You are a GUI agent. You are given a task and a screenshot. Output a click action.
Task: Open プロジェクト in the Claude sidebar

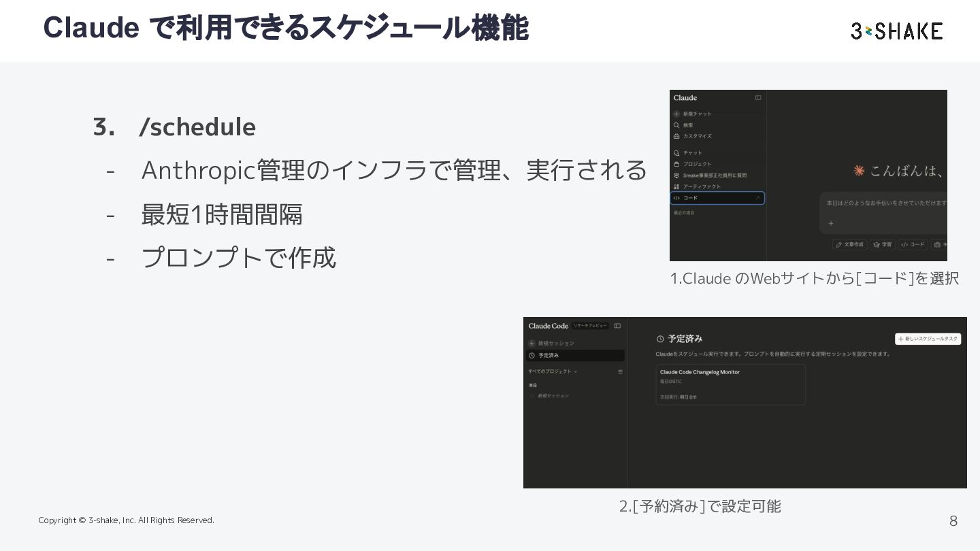pos(693,164)
